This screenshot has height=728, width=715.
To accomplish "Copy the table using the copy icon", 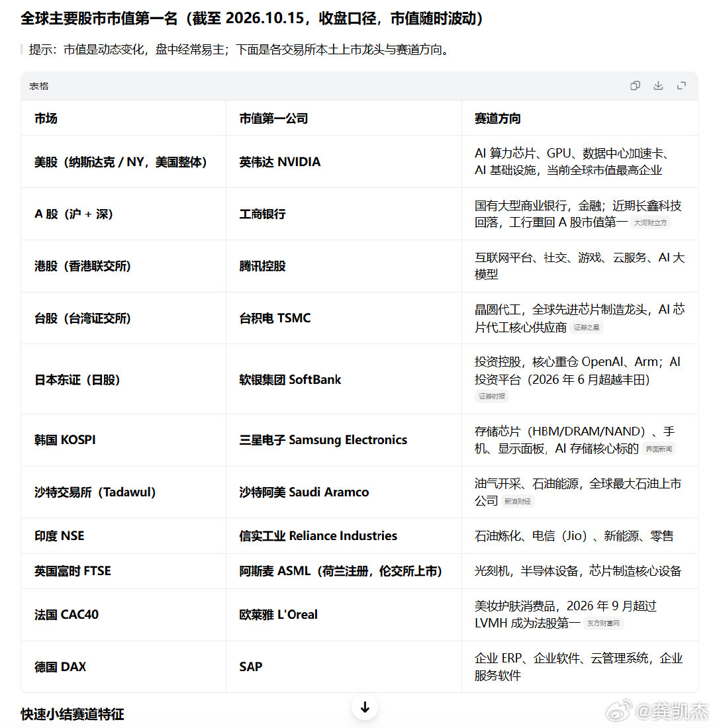I will point(635,85).
